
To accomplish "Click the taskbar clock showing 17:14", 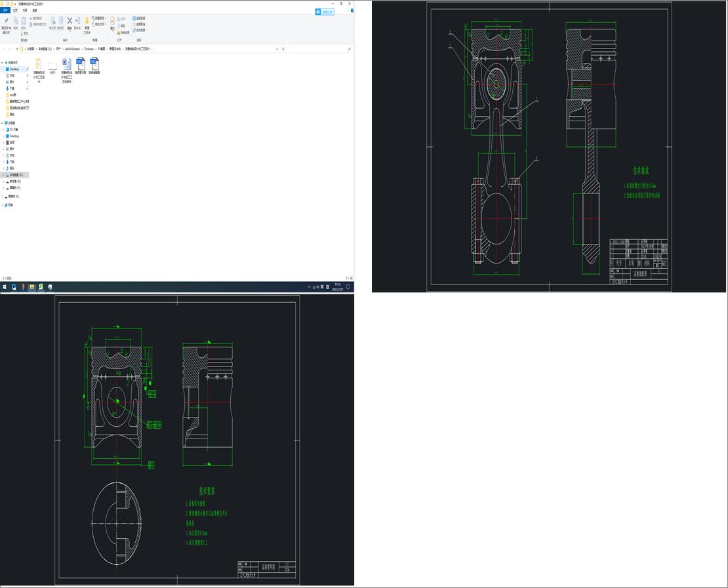I will (x=338, y=287).
